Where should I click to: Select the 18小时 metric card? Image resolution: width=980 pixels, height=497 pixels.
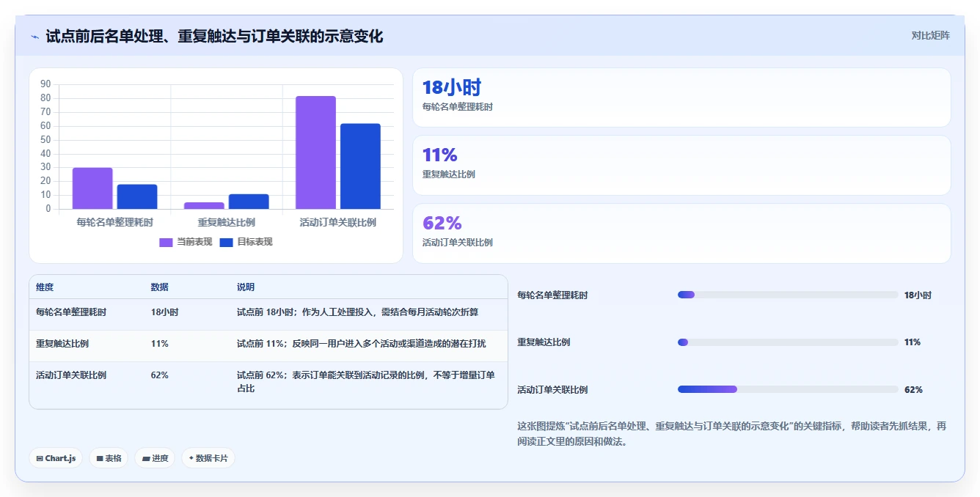pos(681,97)
